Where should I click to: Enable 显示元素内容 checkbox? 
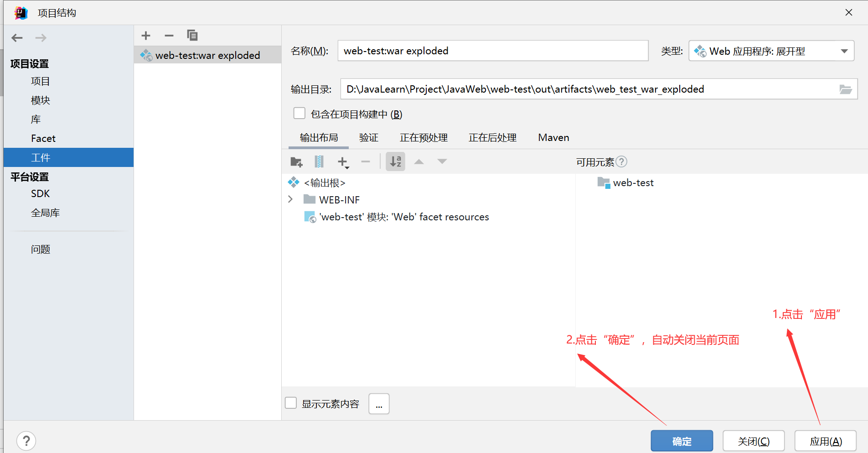click(x=291, y=403)
